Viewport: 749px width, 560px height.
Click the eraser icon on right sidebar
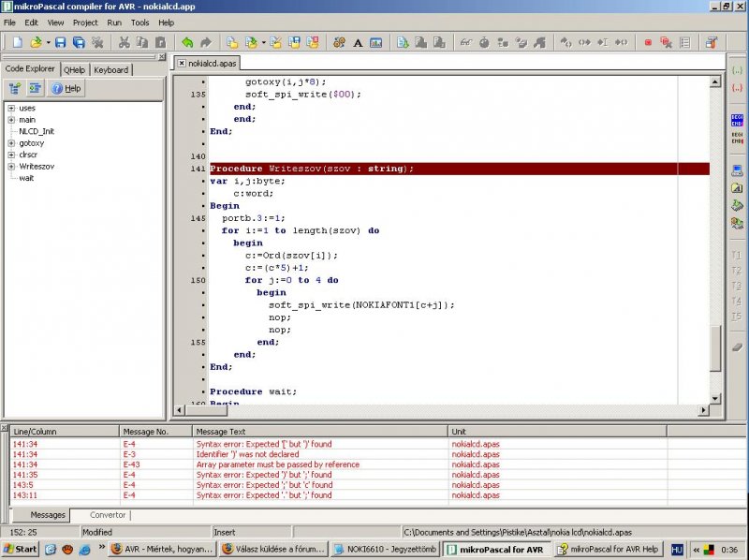point(737,346)
